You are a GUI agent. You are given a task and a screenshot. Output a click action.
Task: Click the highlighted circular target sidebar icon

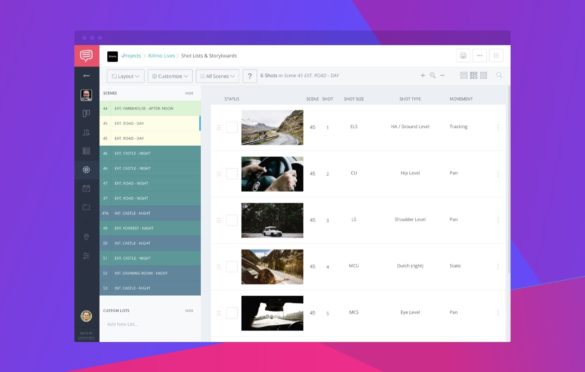[x=86, y=170]
